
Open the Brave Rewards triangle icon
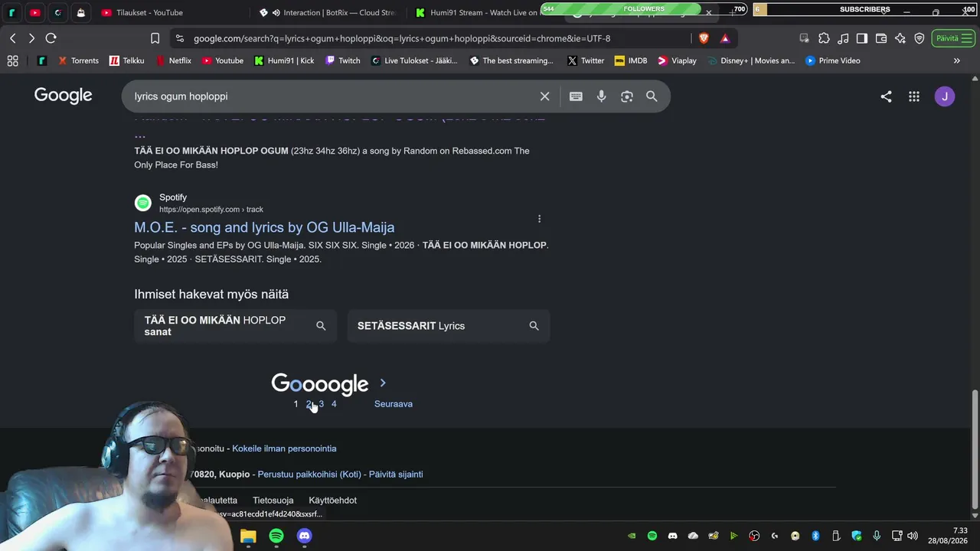coord(725,38)
